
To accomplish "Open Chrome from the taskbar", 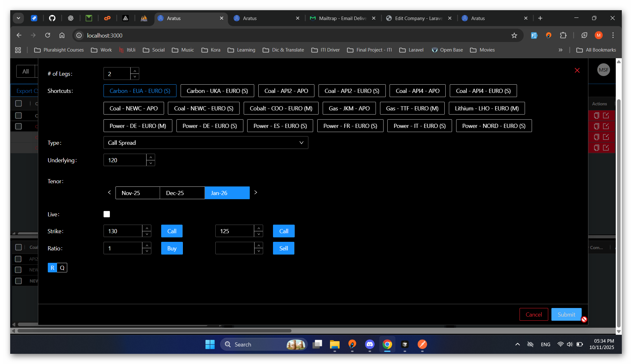I will (387, 344).
